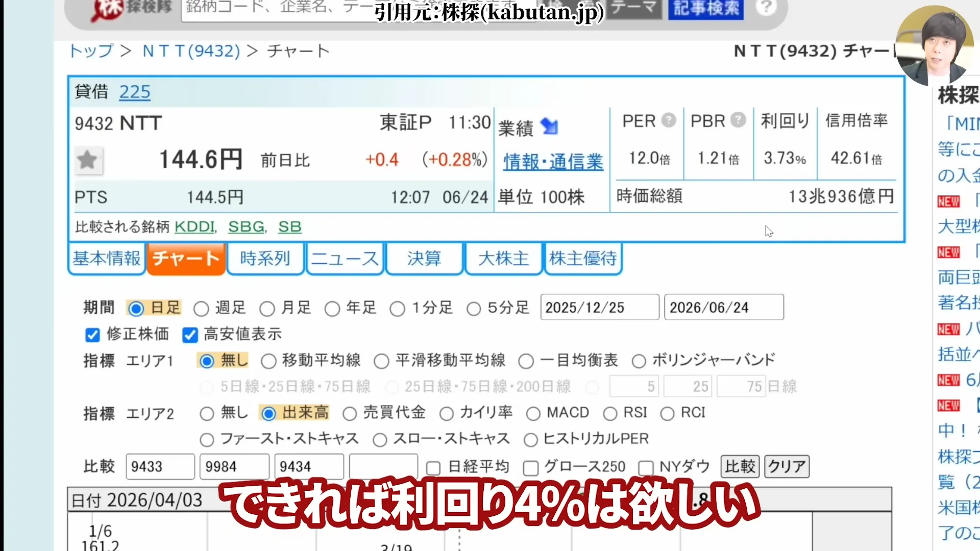Select ファースト・ストキャス radio button
This screenshot has height=551, width=980.
tap(207, 440)
